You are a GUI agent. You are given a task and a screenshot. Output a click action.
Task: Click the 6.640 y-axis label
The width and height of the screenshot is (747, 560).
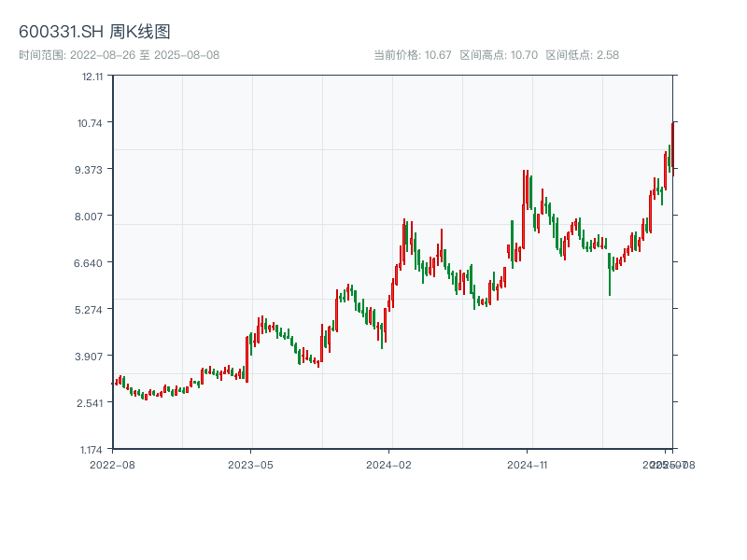coord(92,263)
